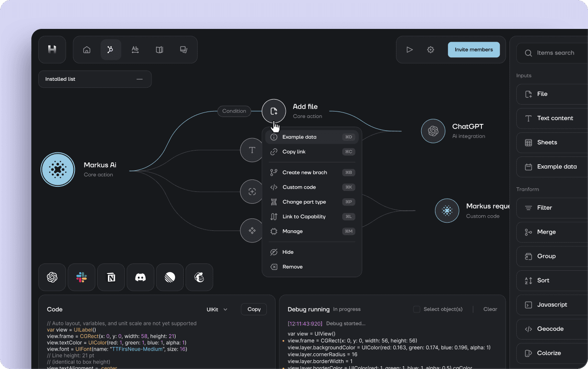
Task: Choose Custom code menu entry
Action: pyautogui.click(x=312, y=187)
